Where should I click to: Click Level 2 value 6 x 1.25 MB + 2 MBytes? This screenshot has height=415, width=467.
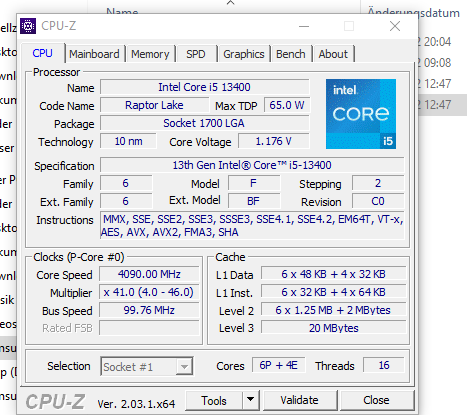334,310
